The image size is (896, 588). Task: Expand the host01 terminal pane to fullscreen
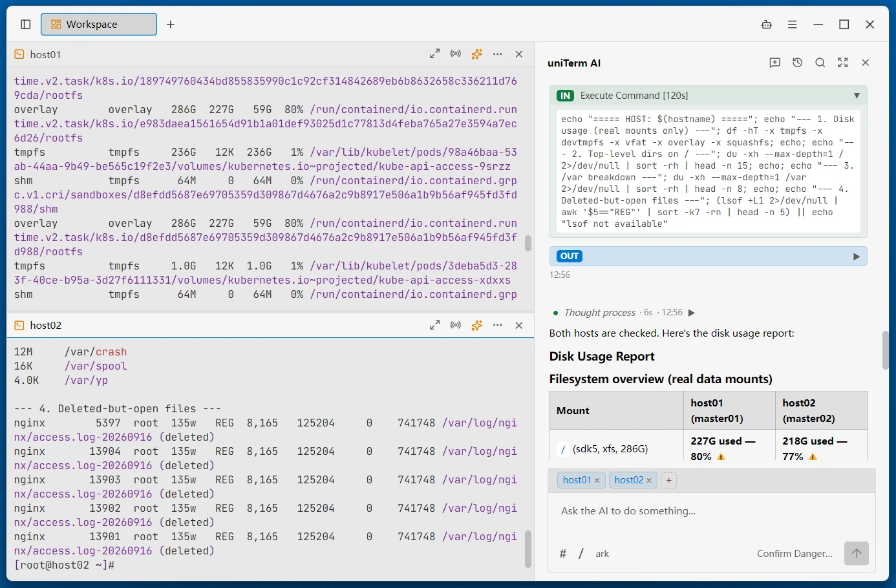tap(435, 54)
